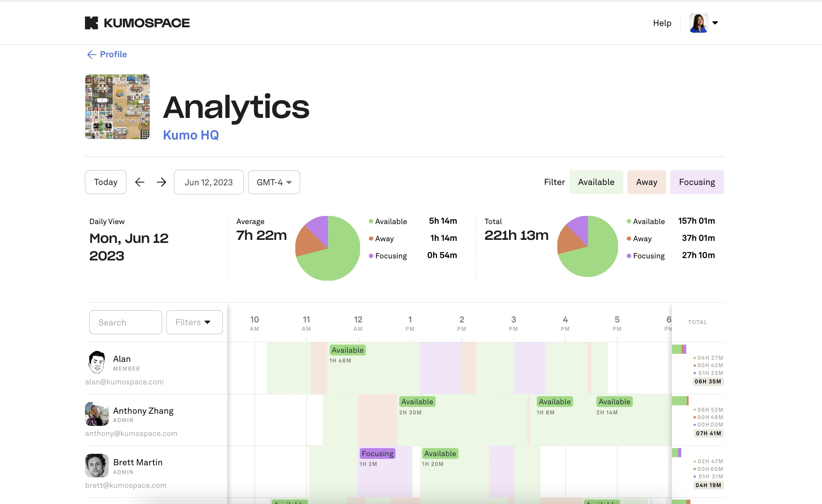Image resolution: width=822 pixels, height=504 pixels.
Task: Click the Kumo HQ space thumbnail
Action: point(117,107)
